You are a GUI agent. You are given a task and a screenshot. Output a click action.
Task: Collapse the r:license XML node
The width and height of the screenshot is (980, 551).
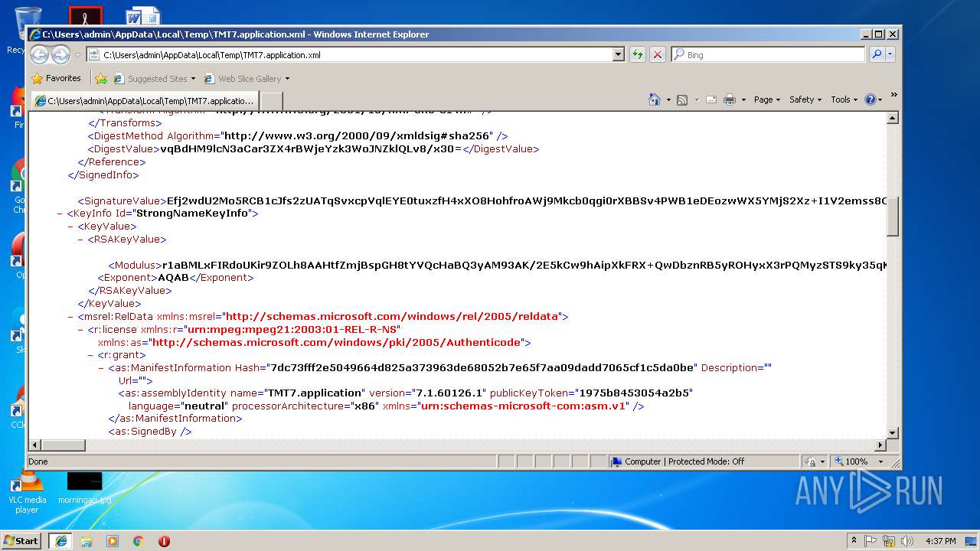(x=80, y=329)
